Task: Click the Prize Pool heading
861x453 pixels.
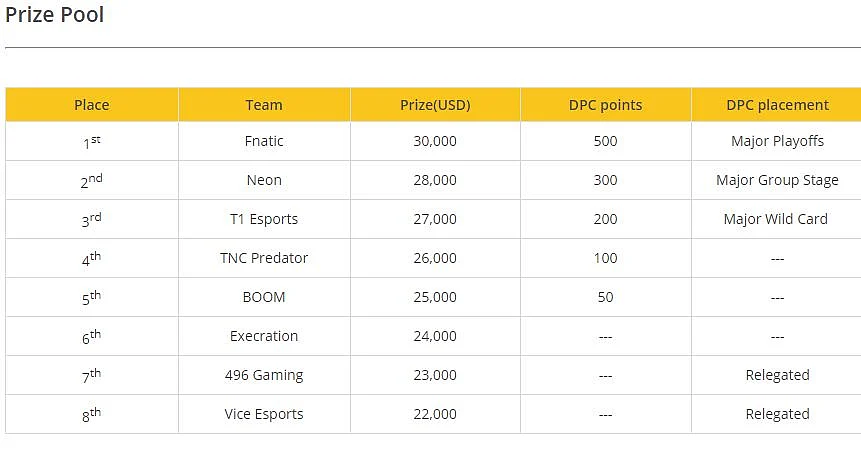Action: tap(54, 14)
